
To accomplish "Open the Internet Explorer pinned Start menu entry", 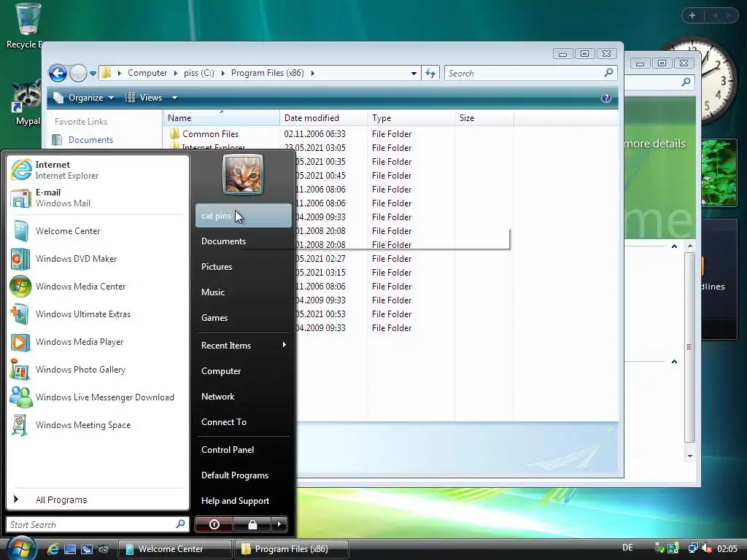I will (98, 170).
